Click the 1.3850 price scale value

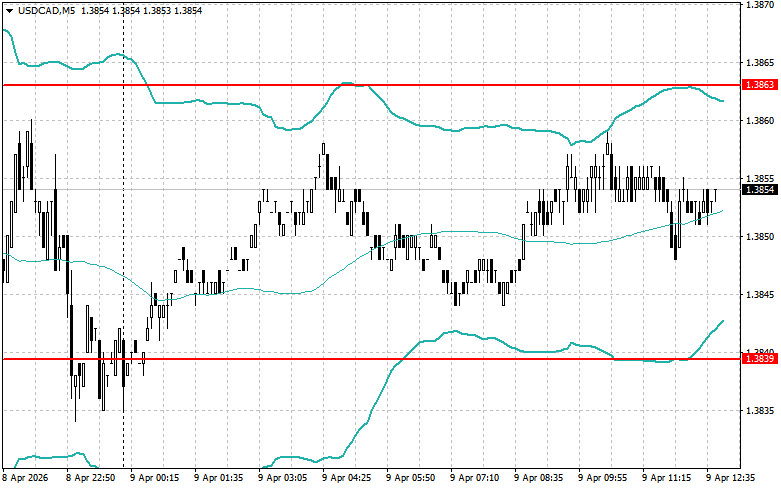760,237
